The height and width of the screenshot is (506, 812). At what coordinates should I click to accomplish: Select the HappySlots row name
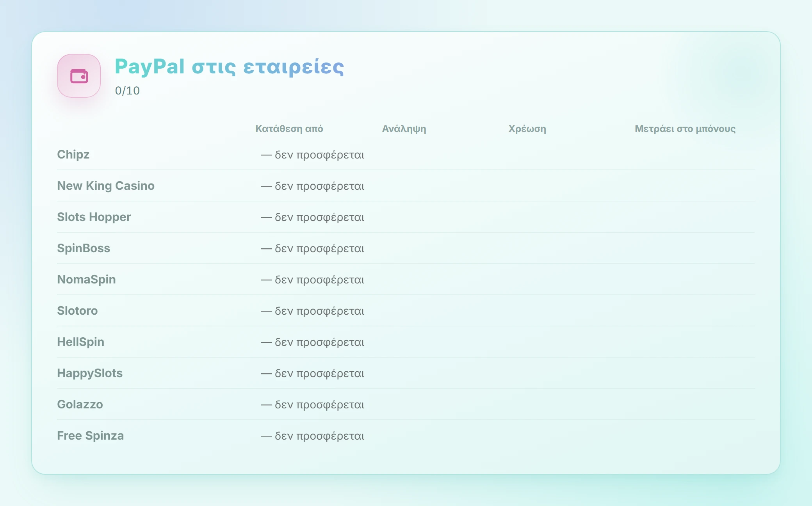pyautogui.click(x=90, y=373)
